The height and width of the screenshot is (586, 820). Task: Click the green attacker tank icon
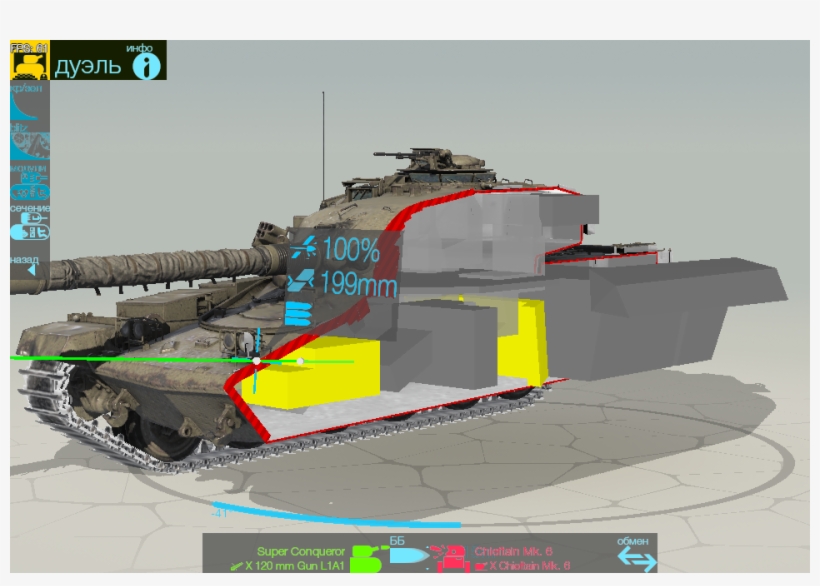368,558
